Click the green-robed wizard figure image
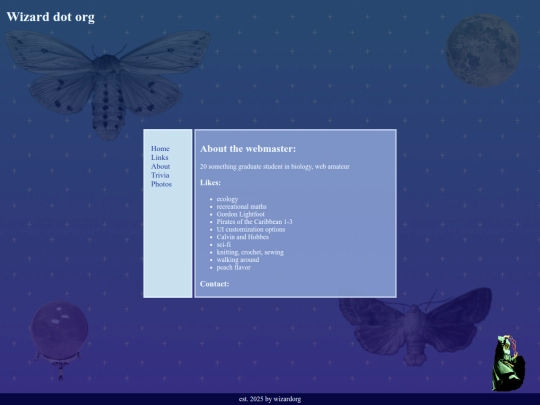This screenshot has height=405, width=540. pos(508,363)
